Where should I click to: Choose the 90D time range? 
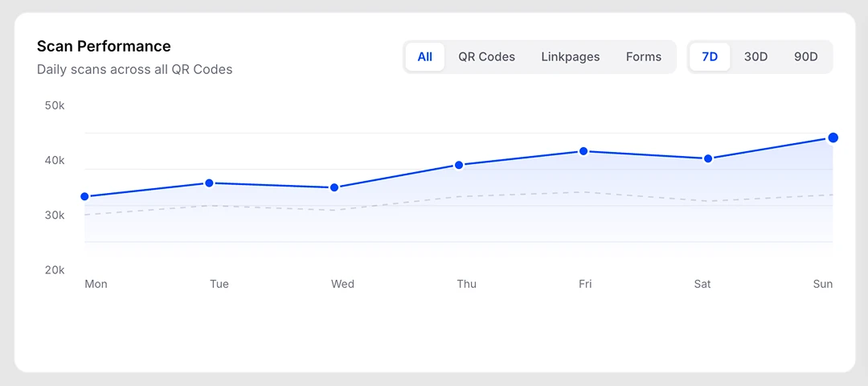[x=805, y=57]
